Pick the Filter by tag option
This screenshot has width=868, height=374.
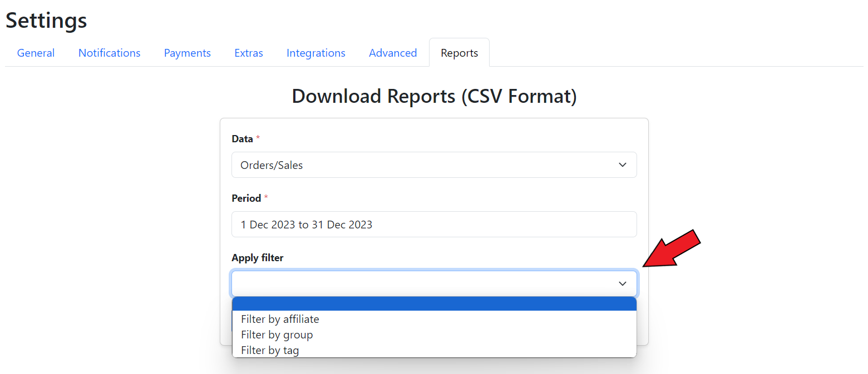[x=270, y=351]
